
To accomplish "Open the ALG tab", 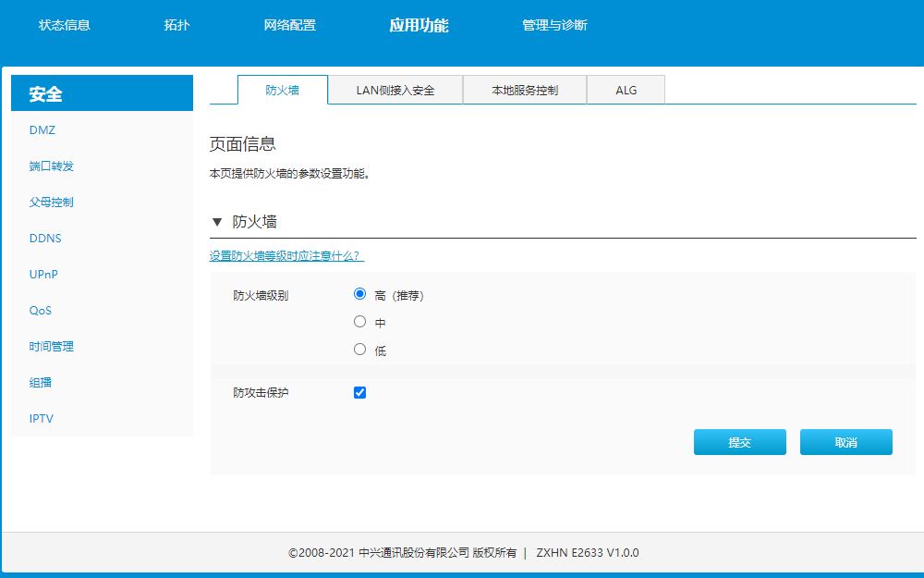I will tap(626, 91).
